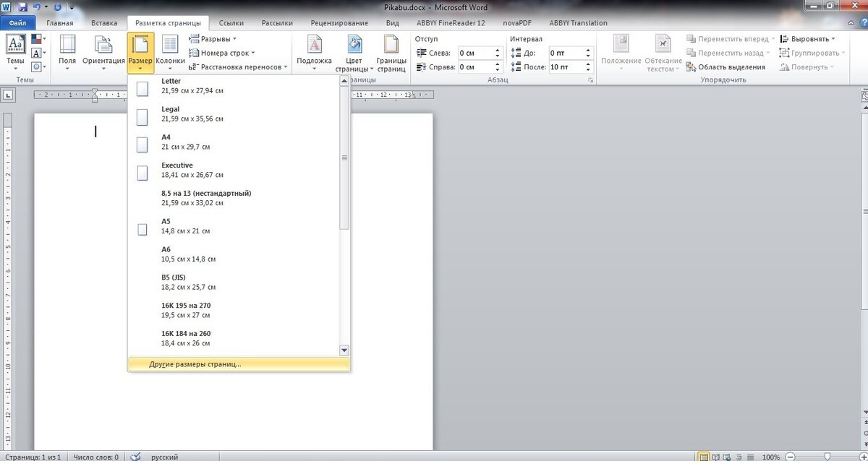Open the Темы (Themes) gallery button
This screenshot has width=868, height=461.
point(15,53)
